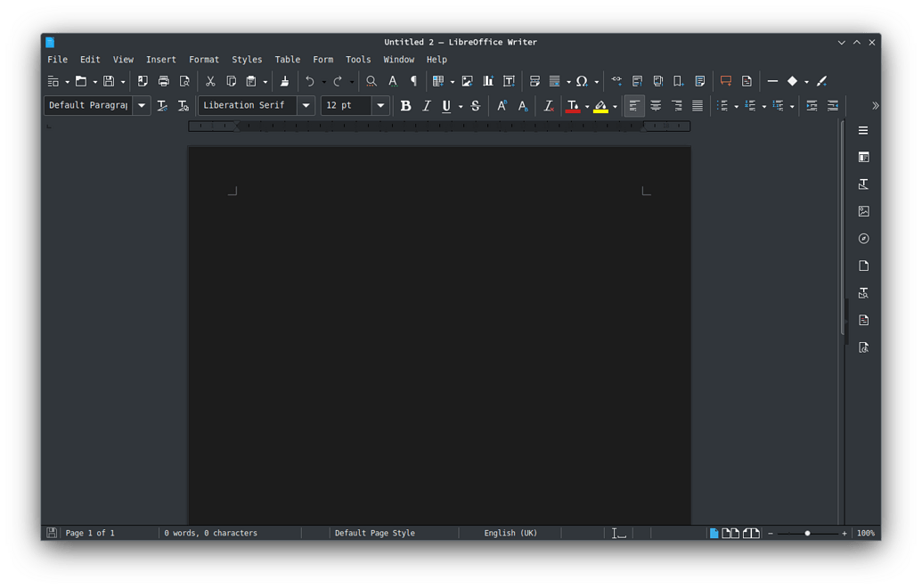922x588 pixels.
Task: Open the Gallery panel in the sidebar
Action: pos(862,211)
